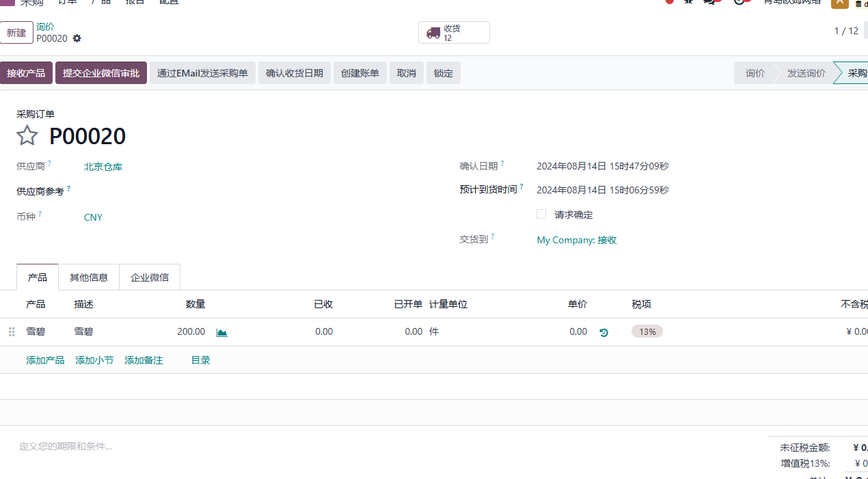Click the 单价 column header

(578, 304)
